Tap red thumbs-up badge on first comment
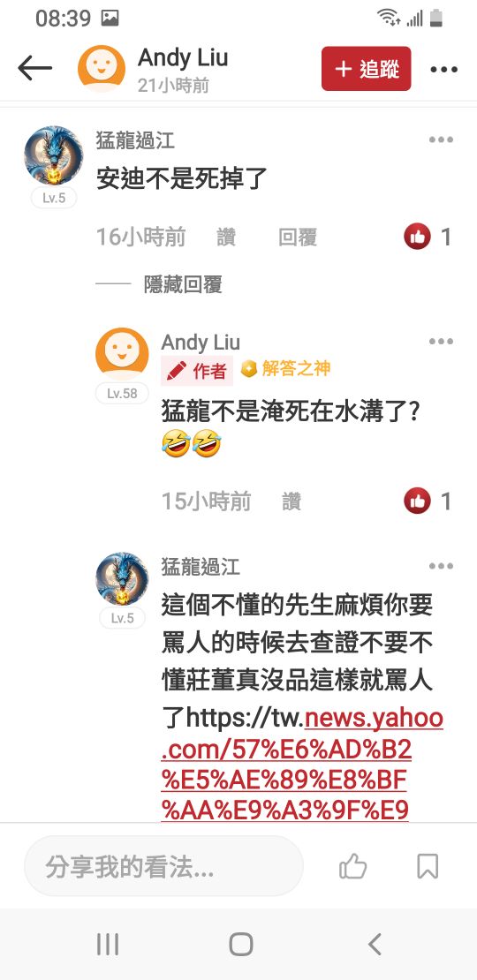 coord(417,237)
